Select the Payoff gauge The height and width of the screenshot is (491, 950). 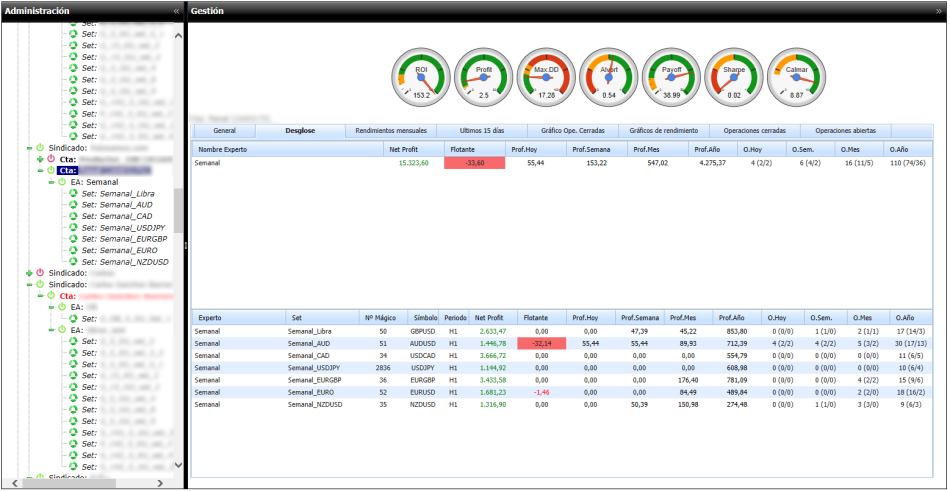point(670,77)
